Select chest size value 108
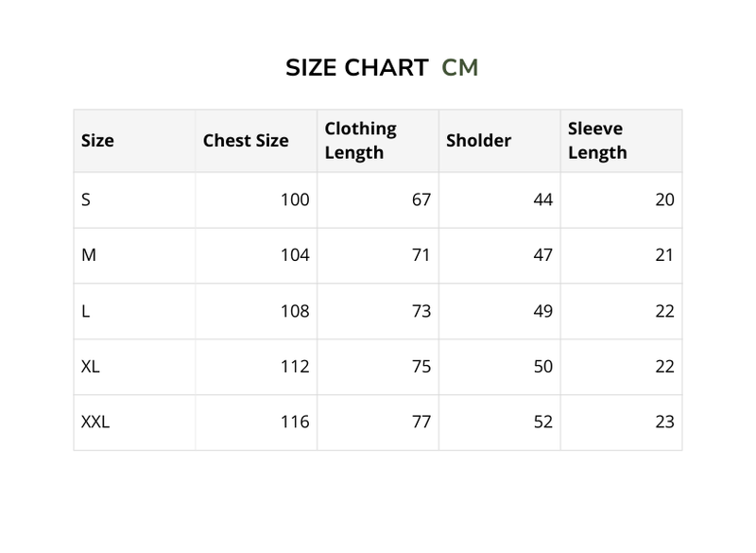 pos(295,311)
